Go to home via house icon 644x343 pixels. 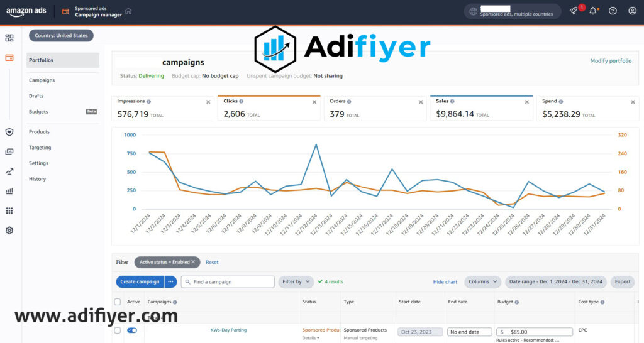pyautogui.click(x=128, y=11)
